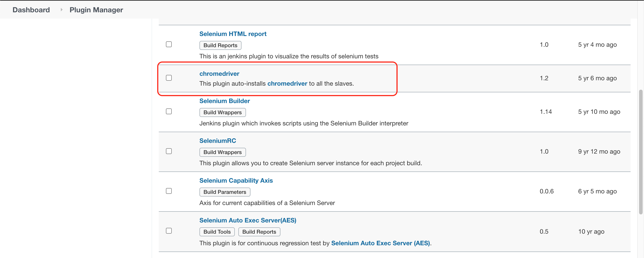Follow the chromedriver link in the description
Image resolution: width=644 pixels, height=258 pixels.
[x=287, y=83]
